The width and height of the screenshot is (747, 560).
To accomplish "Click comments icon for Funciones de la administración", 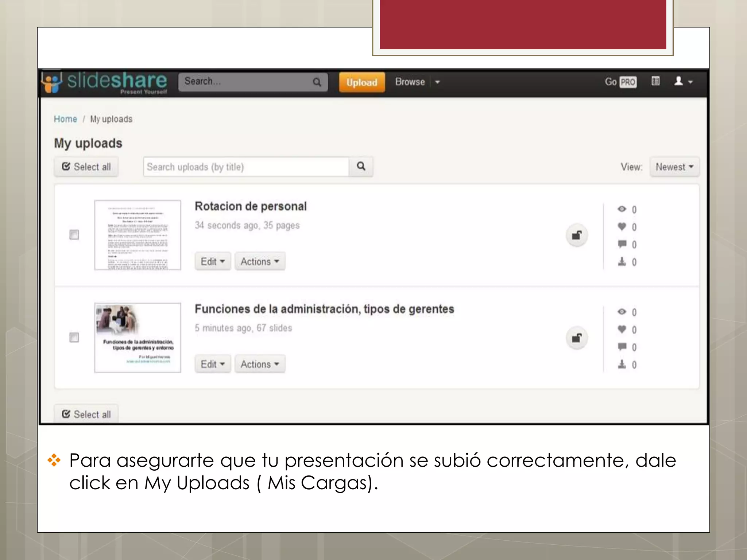I will [622, 347].
